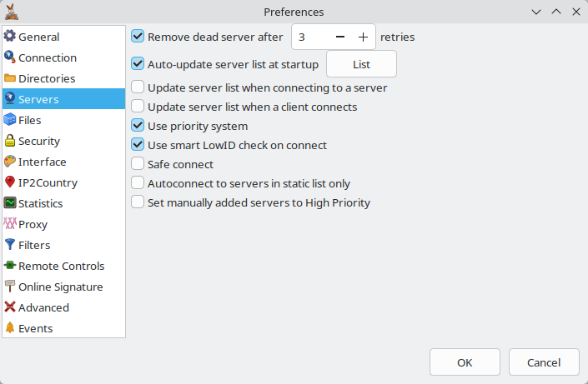Open the Events settings label
Image resolution: width=588 pixels, height=384 pixels.
[x=35, y=328]
